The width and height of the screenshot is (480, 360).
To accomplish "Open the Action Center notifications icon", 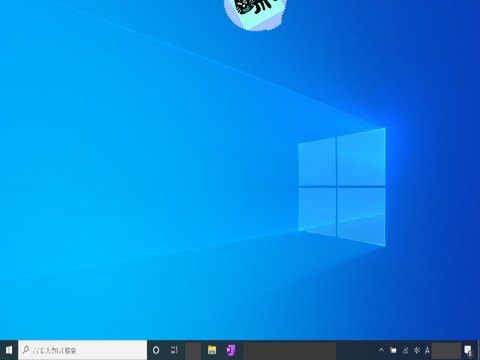I will (468, 350).
